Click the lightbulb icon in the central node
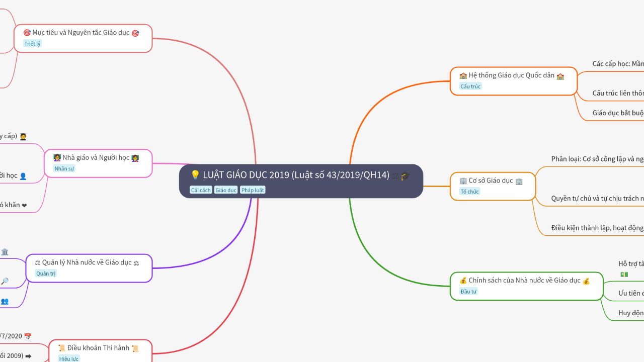This screenshot has height=362, width=644. tap(195, 175)
